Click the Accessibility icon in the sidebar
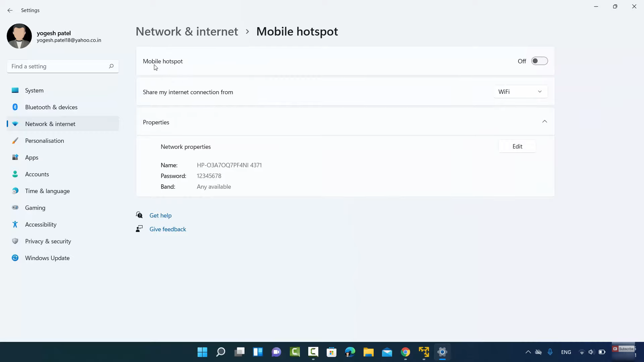644x362 pixels. click(15, 225)
